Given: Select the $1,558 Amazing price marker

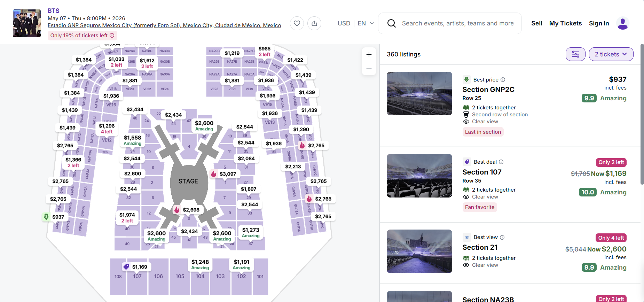Looking at the screenshot, I should point(133,140).
